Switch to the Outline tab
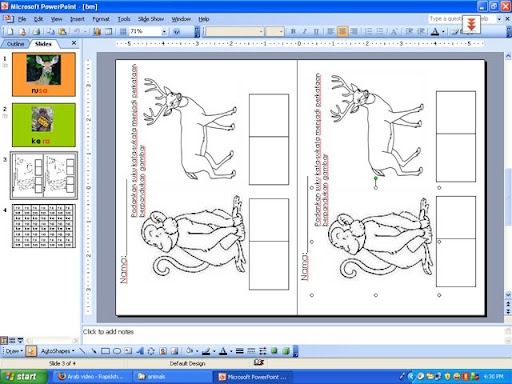 pos(15,44)
